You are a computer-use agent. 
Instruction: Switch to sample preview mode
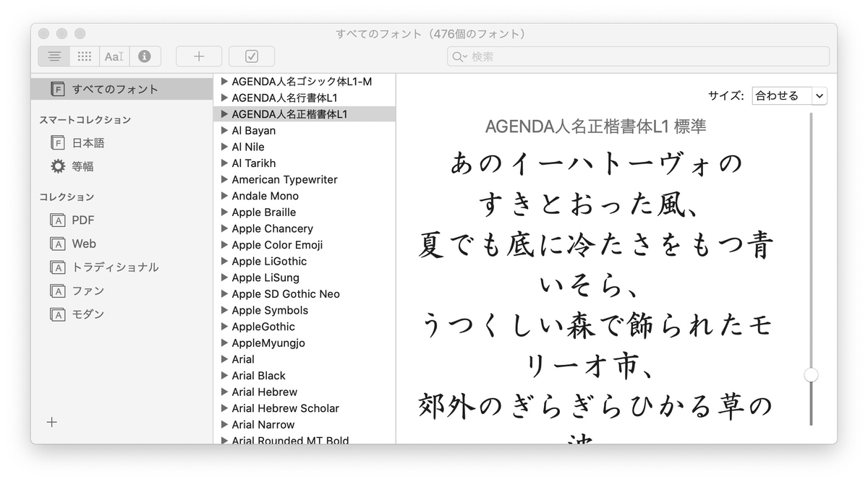[54, 56]
